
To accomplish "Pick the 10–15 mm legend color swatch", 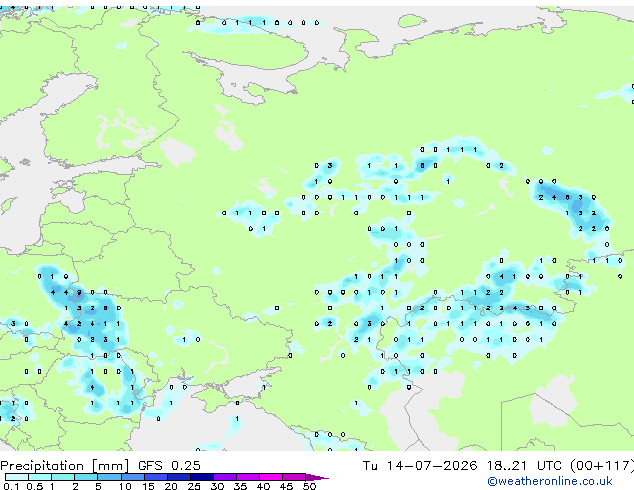I will (x=133, y=477).
